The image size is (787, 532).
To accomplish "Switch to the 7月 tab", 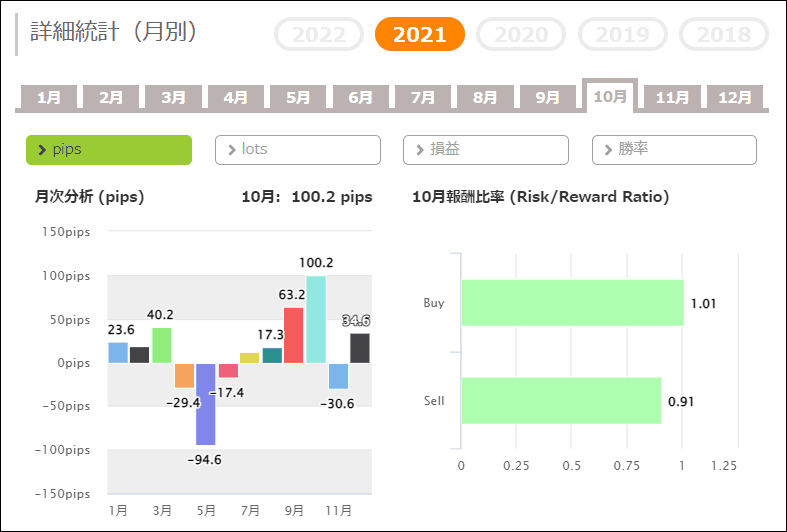I will point(423,97).
